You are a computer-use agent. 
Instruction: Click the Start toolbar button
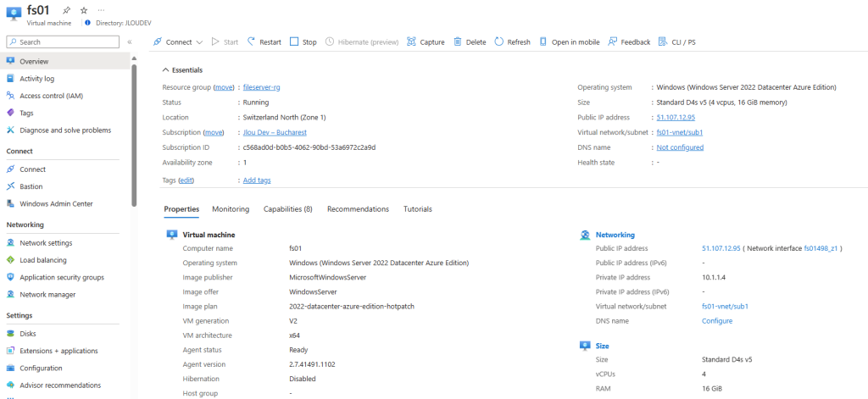coord(225,42)
